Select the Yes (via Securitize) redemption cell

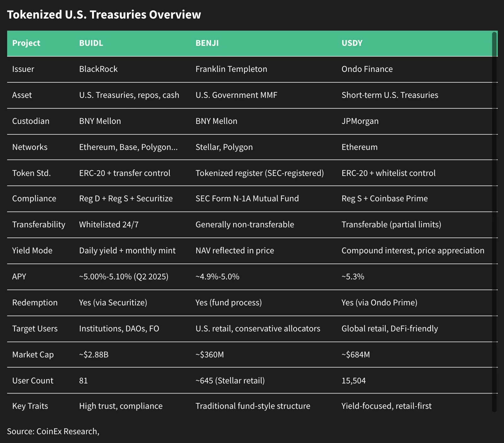(113, 303)
